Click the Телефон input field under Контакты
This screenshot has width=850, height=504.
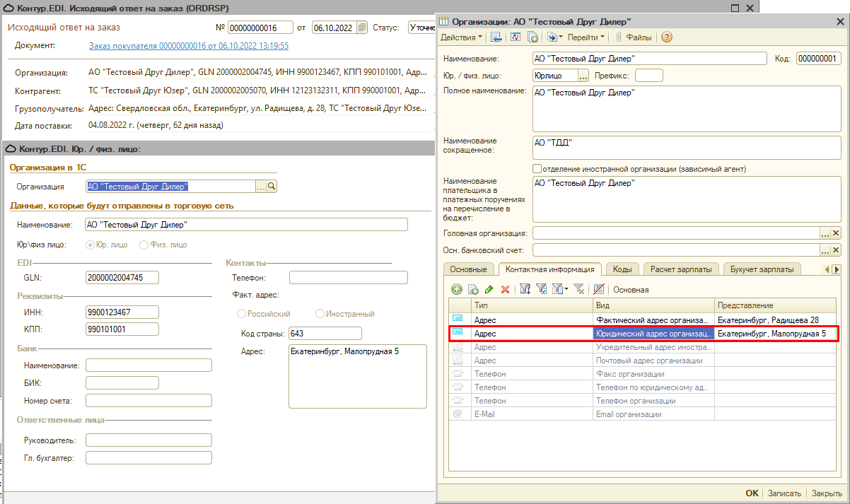click(x=348, y=277)
